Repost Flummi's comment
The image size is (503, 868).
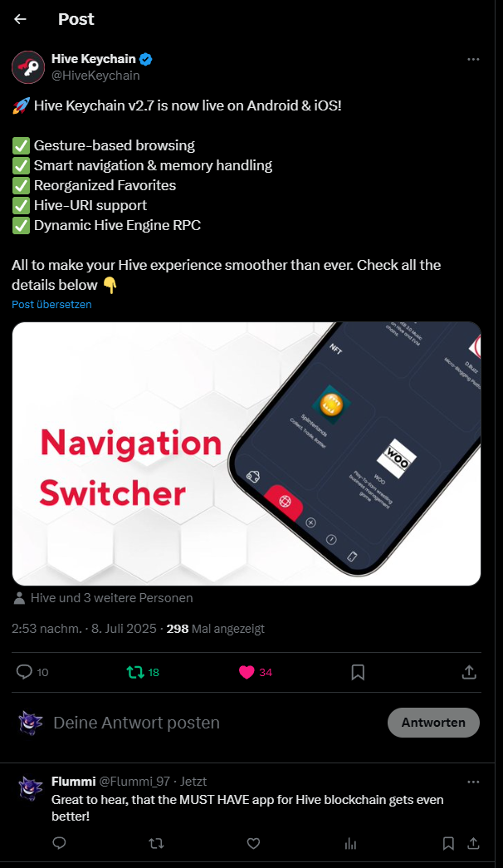point(156,843)
